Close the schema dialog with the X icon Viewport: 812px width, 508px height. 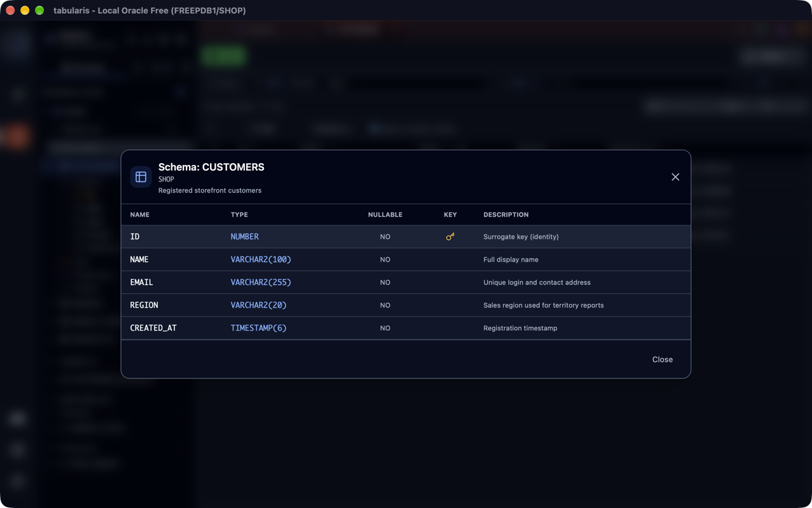pyautogui.click(x=675, y=177)
